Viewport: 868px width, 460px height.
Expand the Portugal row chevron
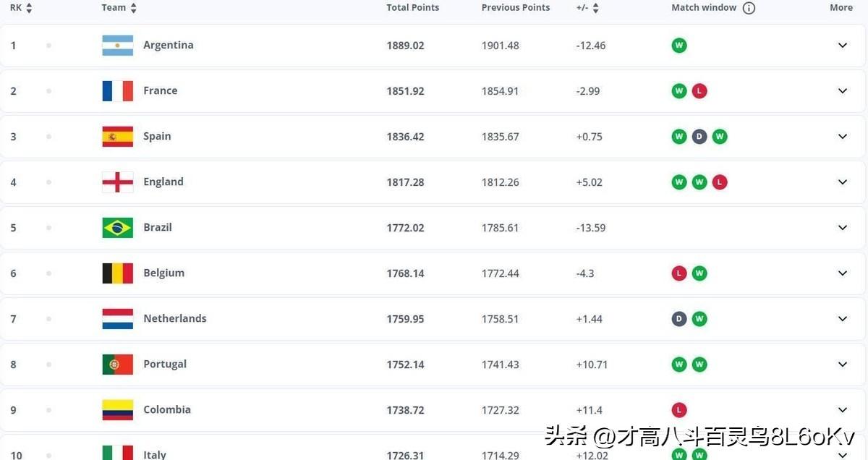(x=842, y=365)
